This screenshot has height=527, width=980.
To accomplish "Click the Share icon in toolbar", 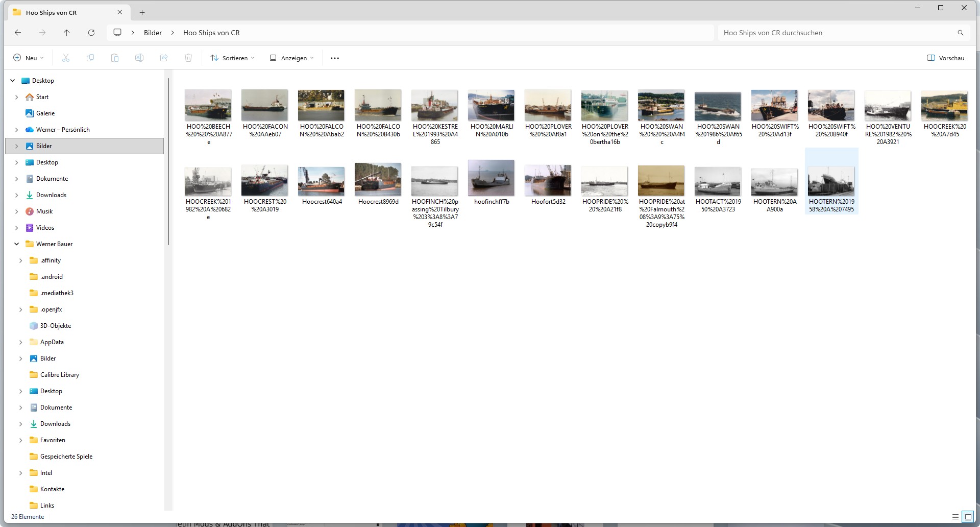I will click(164, 58).
